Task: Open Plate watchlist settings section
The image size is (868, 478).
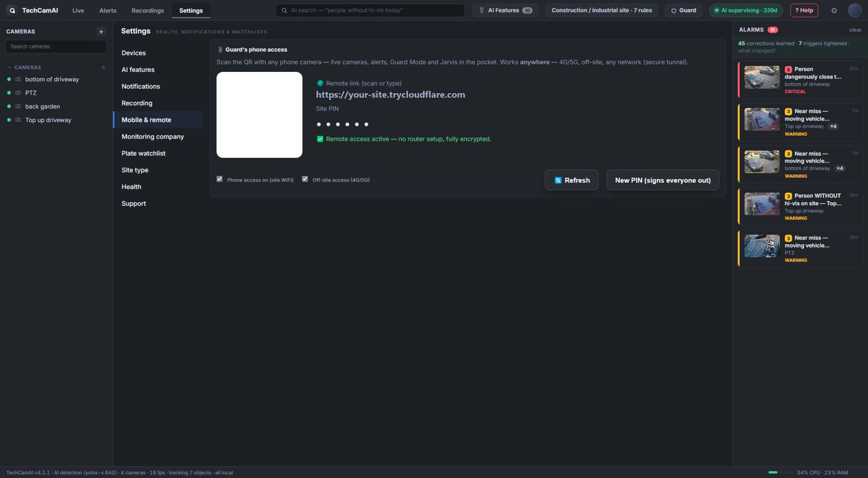Action: [x=158, y=154]
